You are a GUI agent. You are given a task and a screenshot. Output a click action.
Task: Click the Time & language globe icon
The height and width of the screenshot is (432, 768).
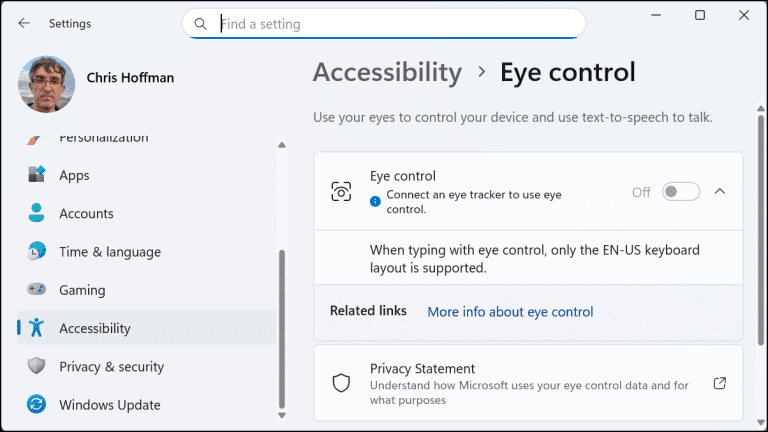37,252
